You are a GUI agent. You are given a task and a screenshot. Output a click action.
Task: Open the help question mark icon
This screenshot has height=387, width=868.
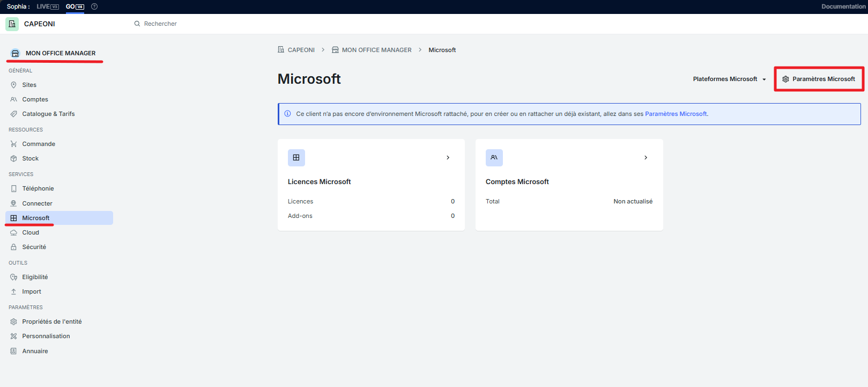tap(94, 6)
